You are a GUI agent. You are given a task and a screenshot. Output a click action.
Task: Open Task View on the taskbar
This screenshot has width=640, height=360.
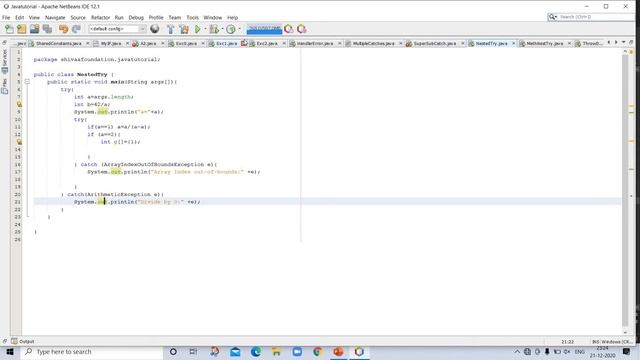point(193,352)
